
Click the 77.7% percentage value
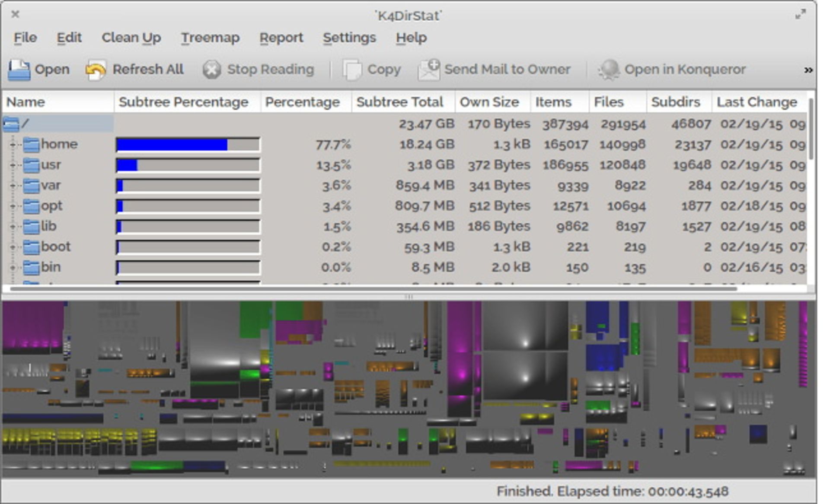333,145
